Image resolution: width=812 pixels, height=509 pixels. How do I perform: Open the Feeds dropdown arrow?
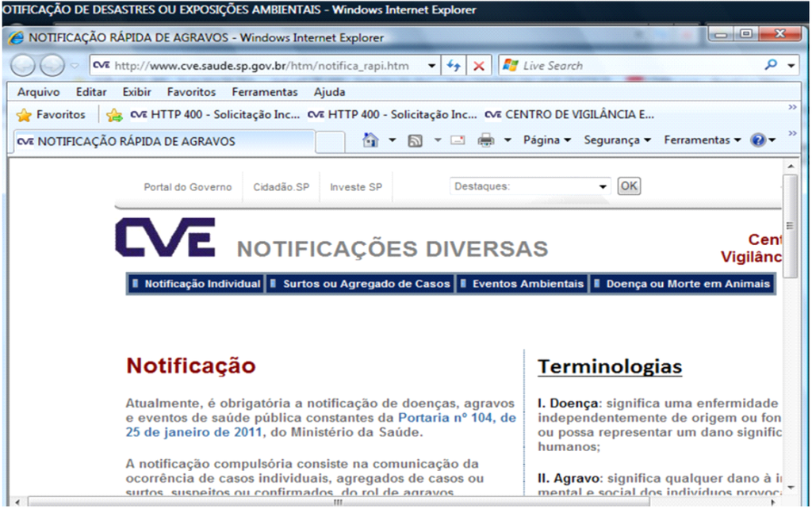[x=438, y=140]
